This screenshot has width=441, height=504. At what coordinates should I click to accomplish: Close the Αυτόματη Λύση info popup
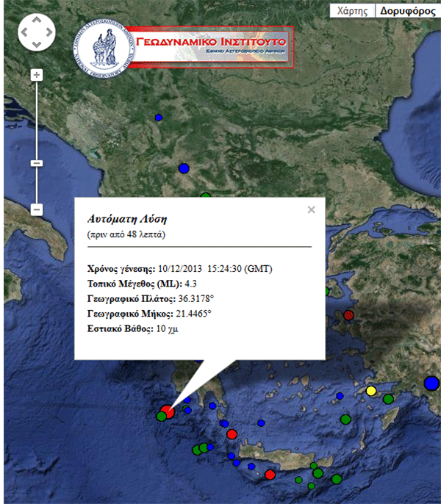(x=311, y=210)
